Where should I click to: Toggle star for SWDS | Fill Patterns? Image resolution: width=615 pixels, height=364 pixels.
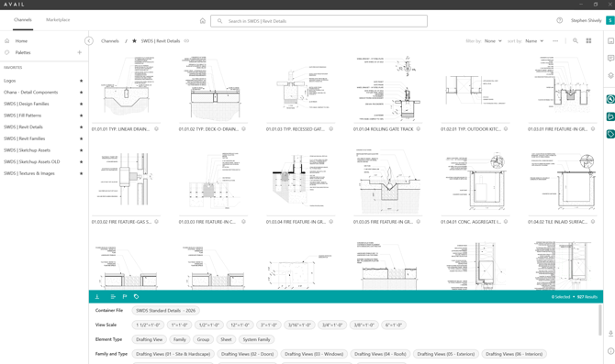click(81, 116)
